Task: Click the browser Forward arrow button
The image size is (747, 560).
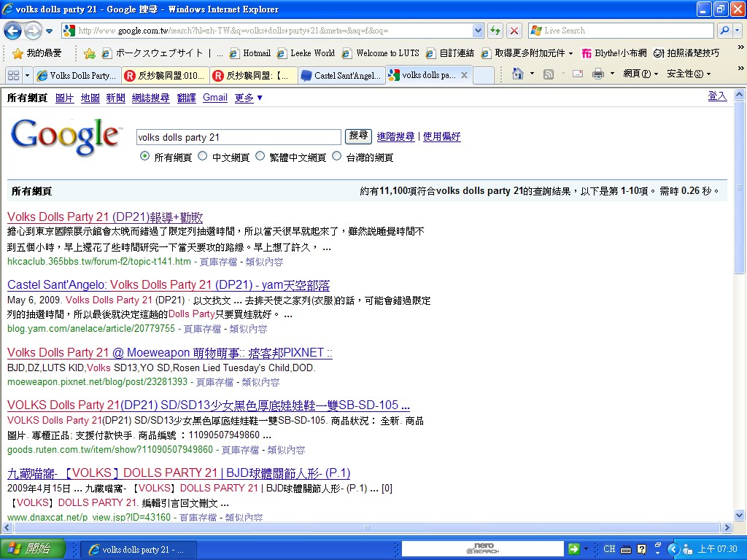Action: 33,31
